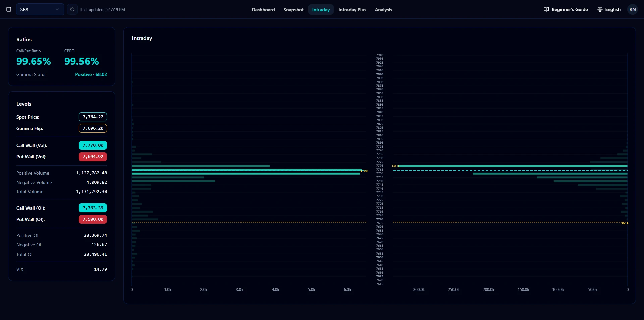Open the Beginner's Guide link
The width and height of the screenshot is (644, 320).
[x=566, y=9]
